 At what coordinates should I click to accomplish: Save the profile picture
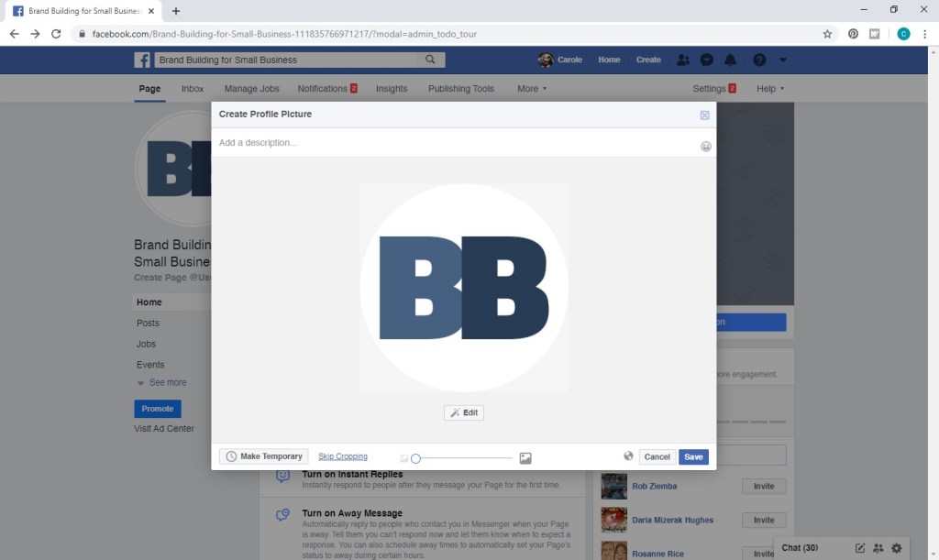[x=693, y=456]
